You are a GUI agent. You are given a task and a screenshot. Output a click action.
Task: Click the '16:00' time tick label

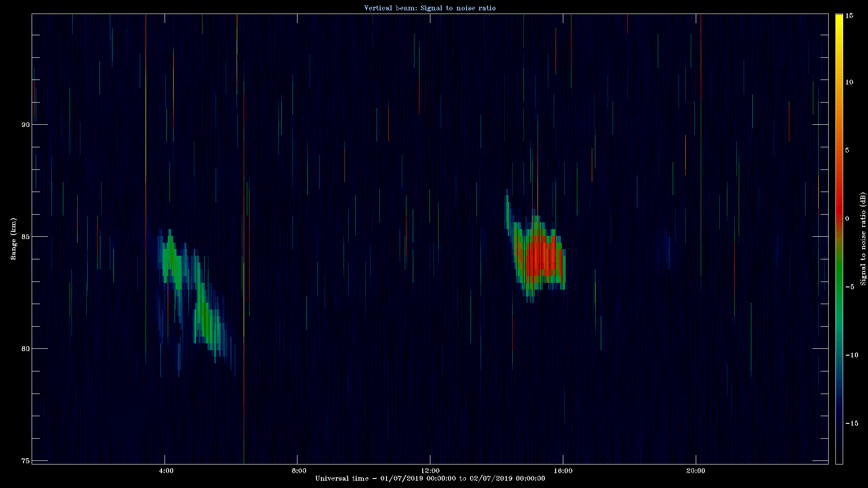pos(563,470)
